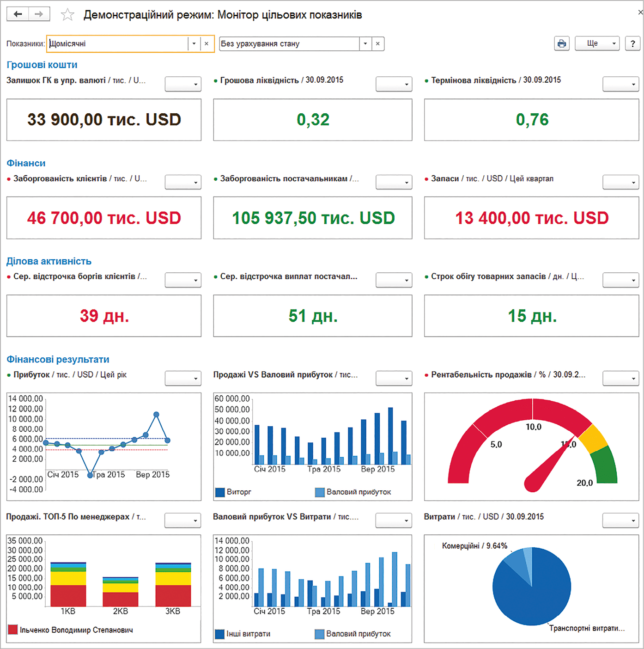The image size is (644, 649).
Task: Open the Без урахування стану dropdown
Action: 365,43
